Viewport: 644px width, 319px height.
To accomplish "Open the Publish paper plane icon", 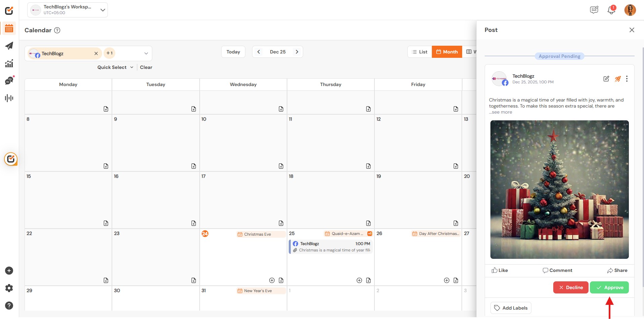I will point(9,46).
